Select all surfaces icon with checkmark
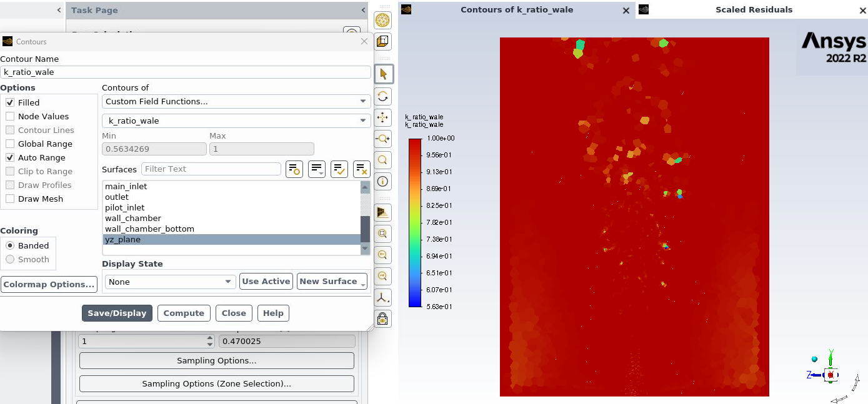The width and height of the screenshot is (868, 404). pyautogui.click(x=339, y=169)
